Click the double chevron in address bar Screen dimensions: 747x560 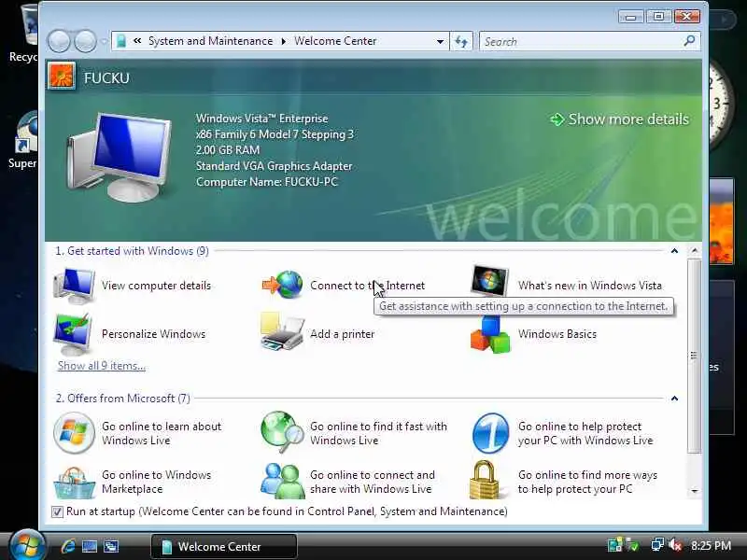pos(137,41)
